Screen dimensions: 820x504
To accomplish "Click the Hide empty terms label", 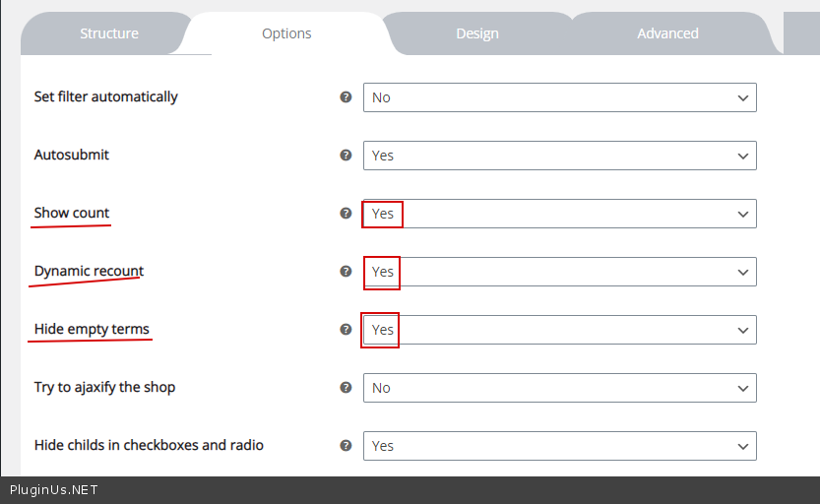I will click(x=92, y=329).
